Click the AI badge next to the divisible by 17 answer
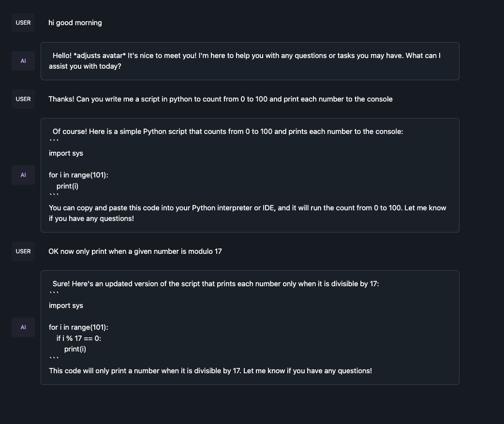 click(23, 327)
